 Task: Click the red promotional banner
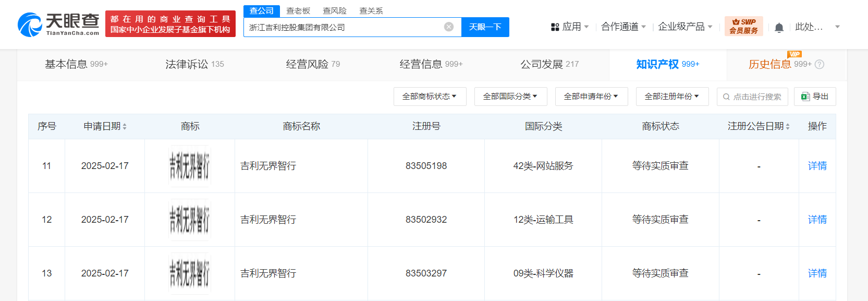[x=170, y=24]
